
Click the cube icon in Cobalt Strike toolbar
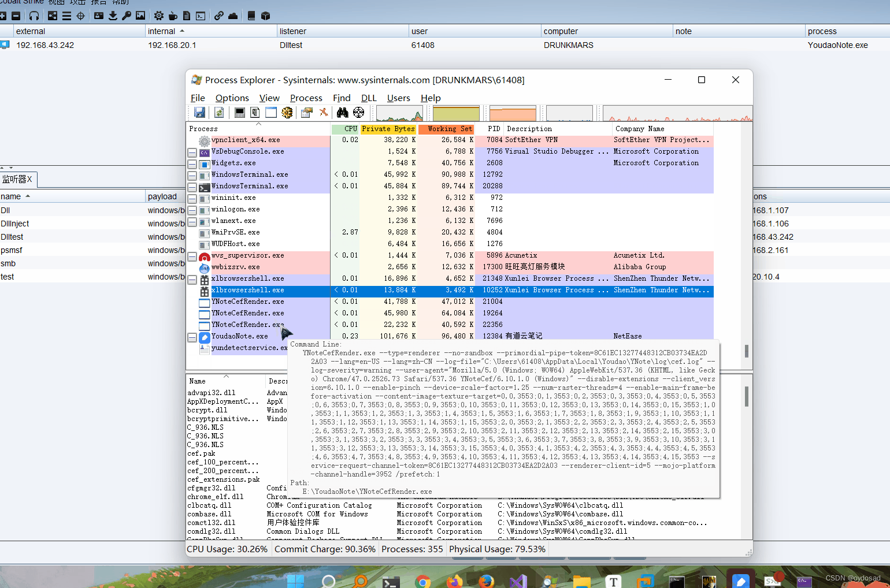click(x=265, y=16)
